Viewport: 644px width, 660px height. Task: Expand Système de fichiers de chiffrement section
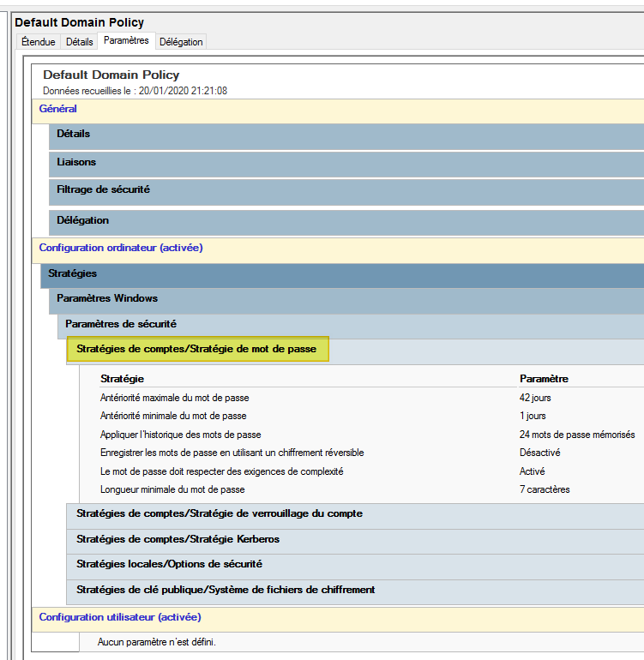(x=225, y=590)
